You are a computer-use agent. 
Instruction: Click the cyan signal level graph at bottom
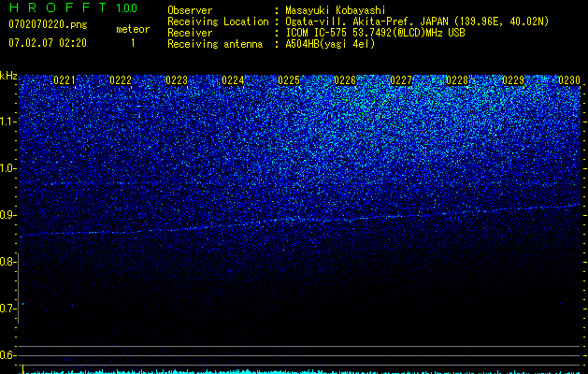click(x=300, y=372)
